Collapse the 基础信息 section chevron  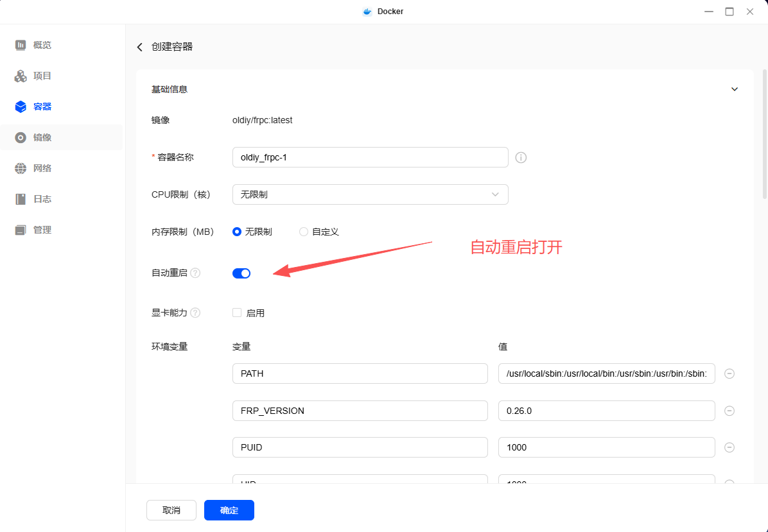pyautogui.click(x=735, y=89)
